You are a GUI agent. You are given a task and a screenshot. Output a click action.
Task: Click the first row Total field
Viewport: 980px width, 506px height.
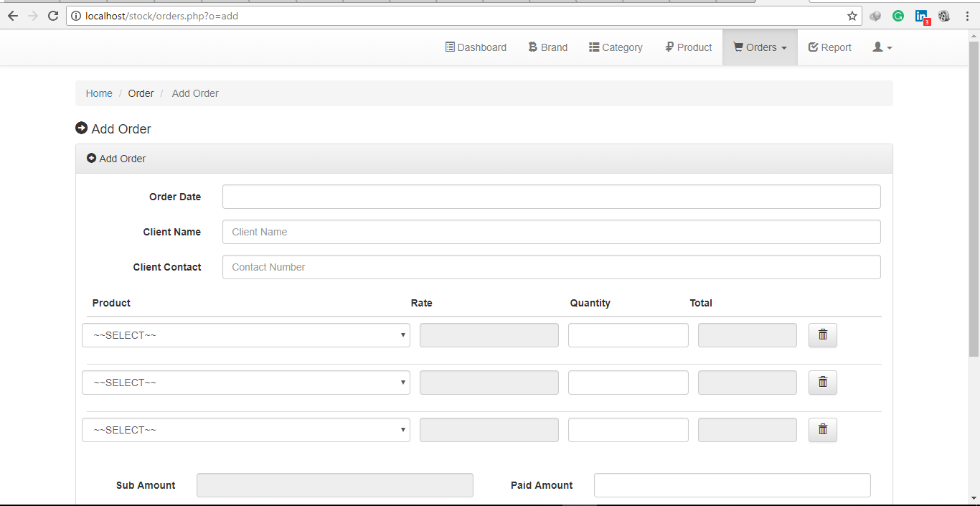[x=748, y=335]
